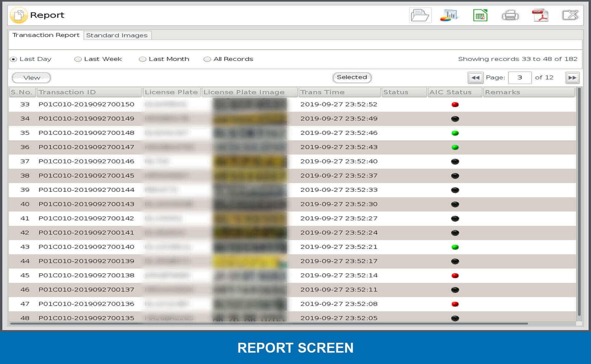Select the Last Month radio button
The width and height of the screenshot is (591, 364).
(143, 59)
